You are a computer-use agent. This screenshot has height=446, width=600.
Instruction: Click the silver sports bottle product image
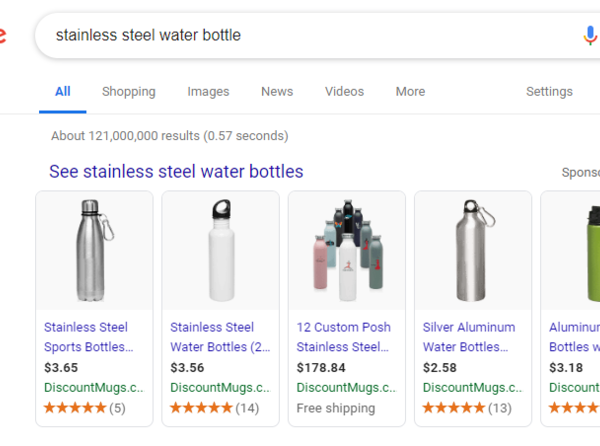94,250
